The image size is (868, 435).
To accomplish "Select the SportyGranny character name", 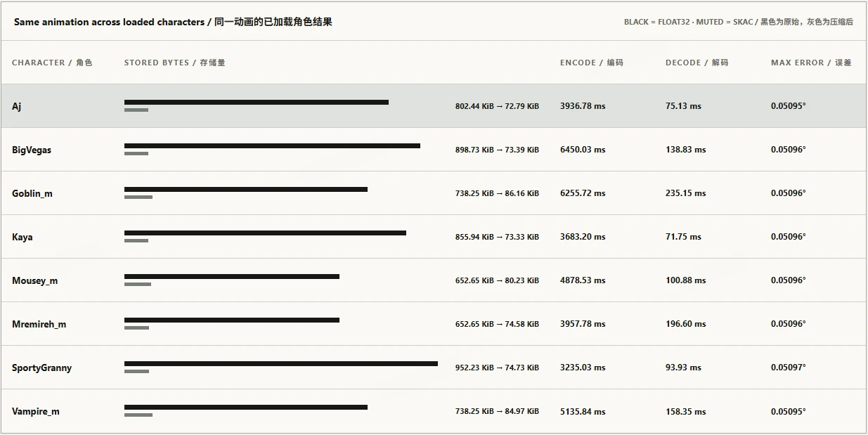I will (x=42, y=368).
